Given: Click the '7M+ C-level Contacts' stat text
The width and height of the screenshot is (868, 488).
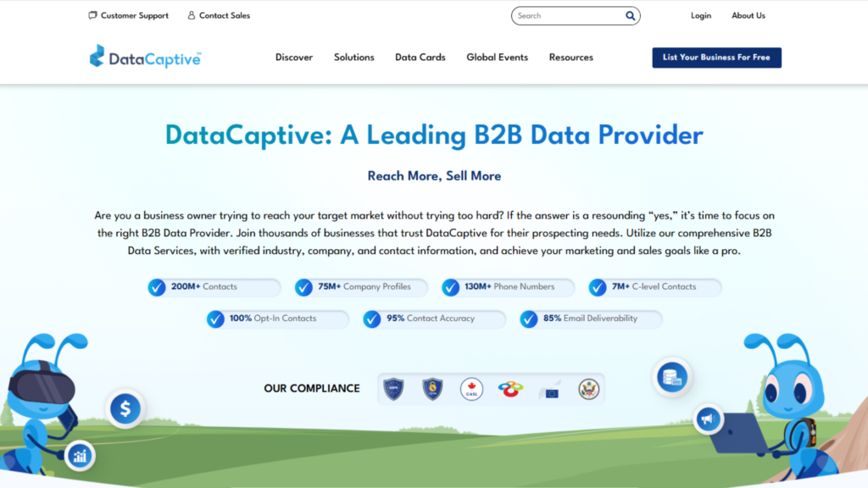Looking at the screenshot, I should [654, 286].
